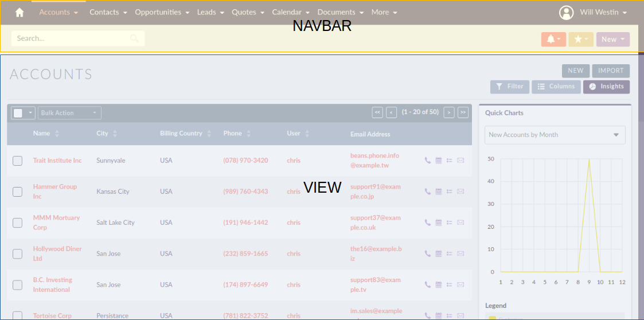Viewport: 644px width, 320px height.
Task: Check the Hammer Group Inc row
Action: (x=17, y=192)
